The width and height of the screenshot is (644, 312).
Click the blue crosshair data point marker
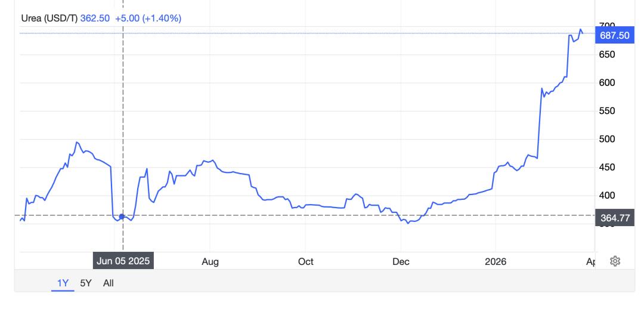point(122,217)
